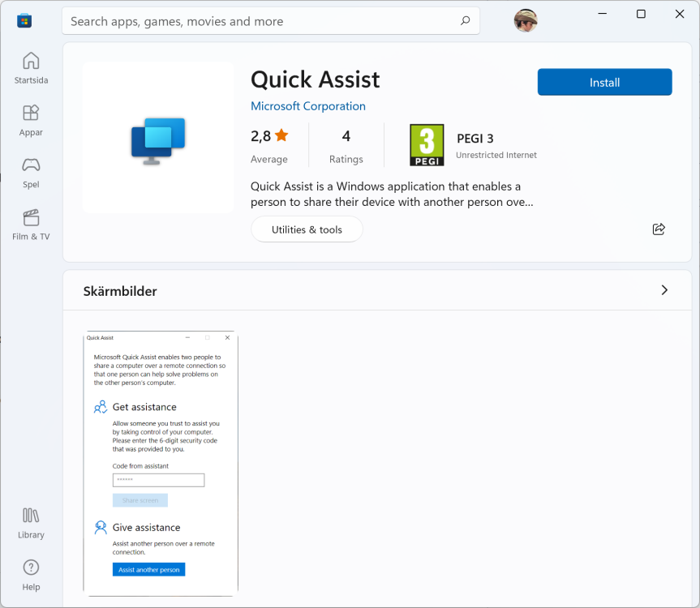Viewport: 700px width, 608px height.
Task: Click the Microsoft Store logo icon
Action: pos(24,20)
